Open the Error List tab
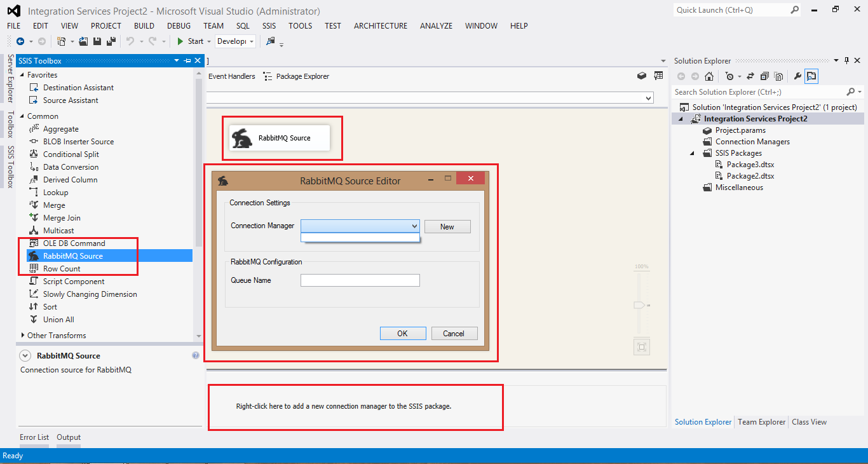 click(34, 437)
